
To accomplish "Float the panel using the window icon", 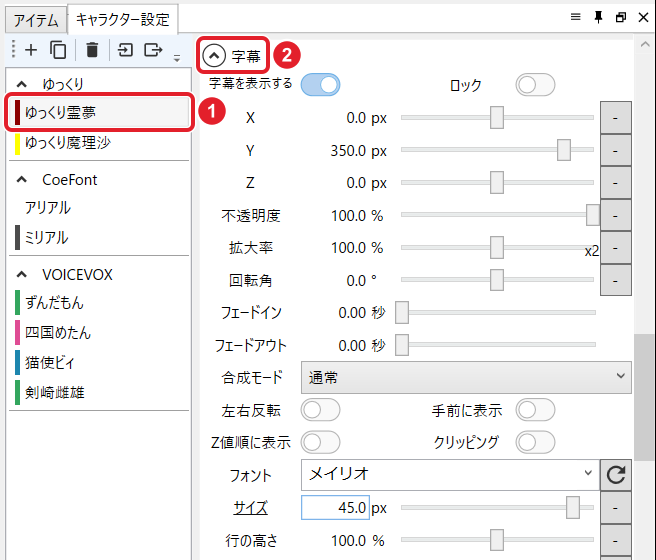I will pyautogui.click(x=621, y=17).
